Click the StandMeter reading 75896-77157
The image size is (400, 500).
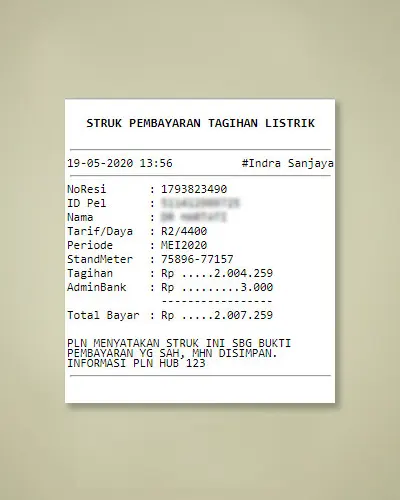[197, 259]
